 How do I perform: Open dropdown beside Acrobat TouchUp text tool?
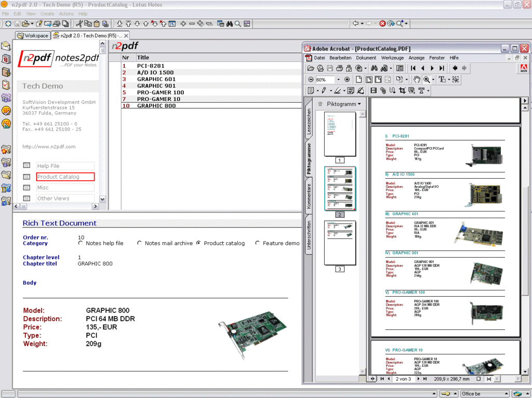coord(428,91)
